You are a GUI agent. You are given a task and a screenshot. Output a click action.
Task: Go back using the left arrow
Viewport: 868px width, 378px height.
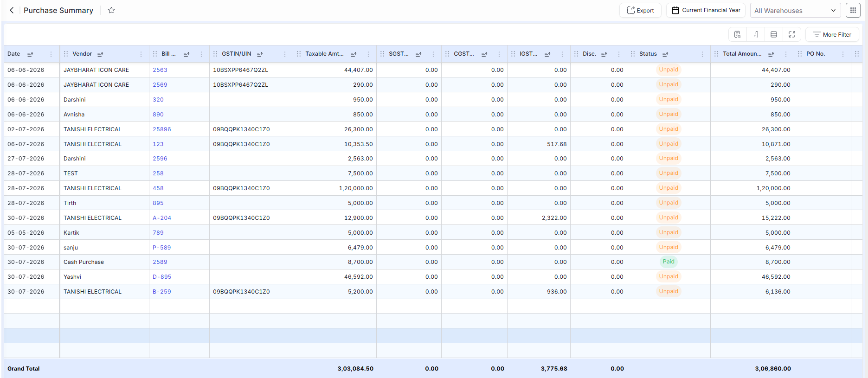click(x=12, y=10)
